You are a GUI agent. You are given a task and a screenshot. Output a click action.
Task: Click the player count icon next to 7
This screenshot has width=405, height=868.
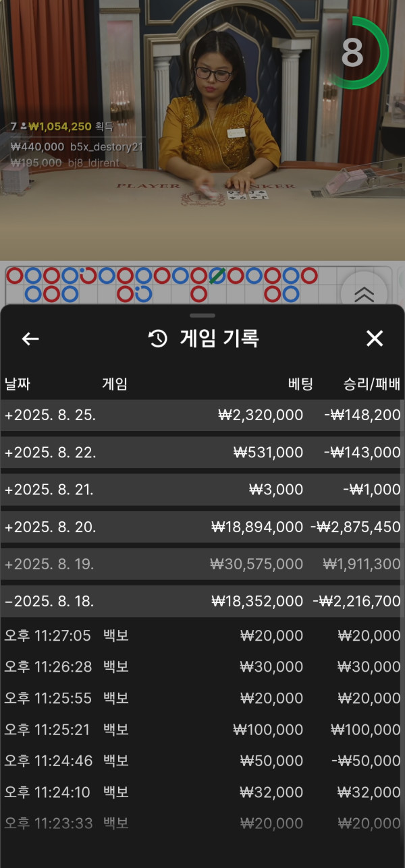pyautogui.click(x=24, y=126)
